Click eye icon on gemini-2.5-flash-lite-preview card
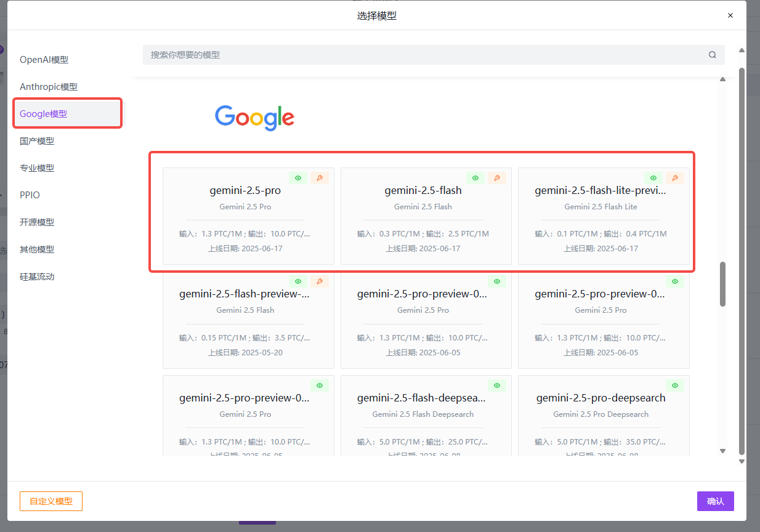760x532 pixels. tap(653, 178)
